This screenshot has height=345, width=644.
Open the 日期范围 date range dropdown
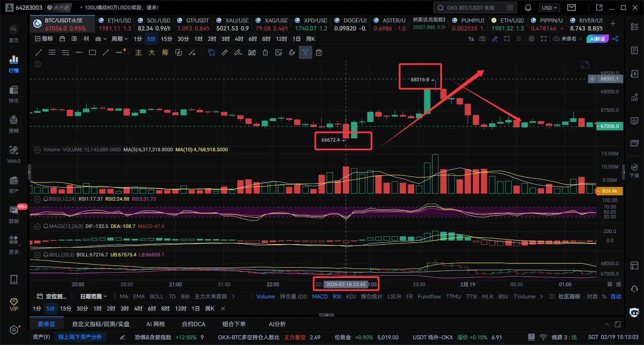(x=94, y=296)
